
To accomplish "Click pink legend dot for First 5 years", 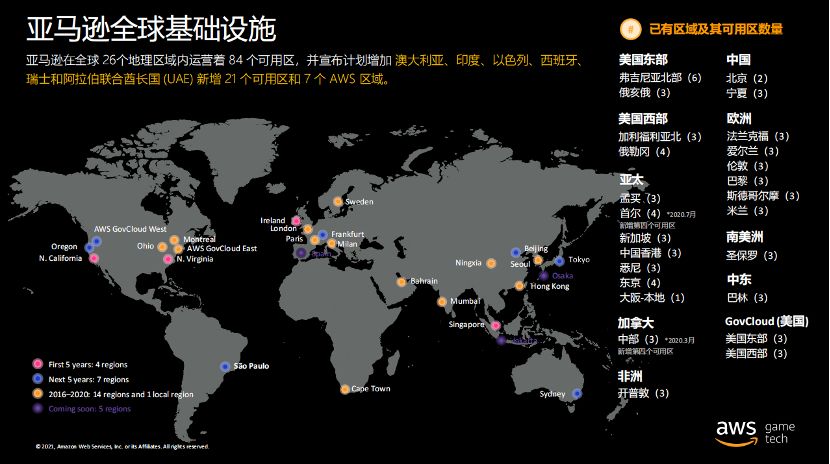I will [x=38, y=364].
